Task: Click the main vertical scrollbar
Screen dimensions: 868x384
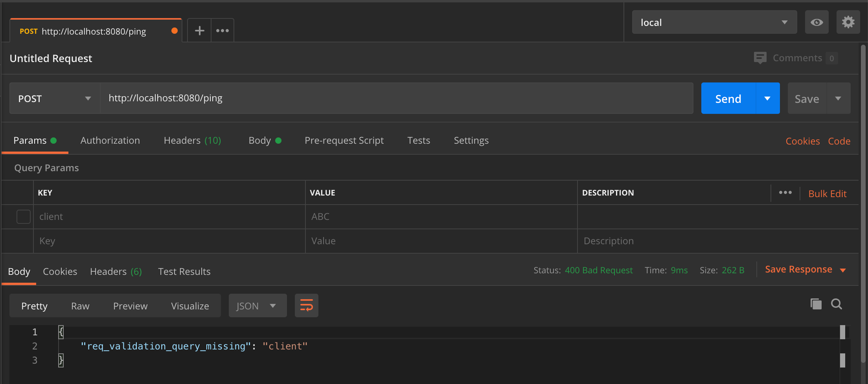Action: 863,204
